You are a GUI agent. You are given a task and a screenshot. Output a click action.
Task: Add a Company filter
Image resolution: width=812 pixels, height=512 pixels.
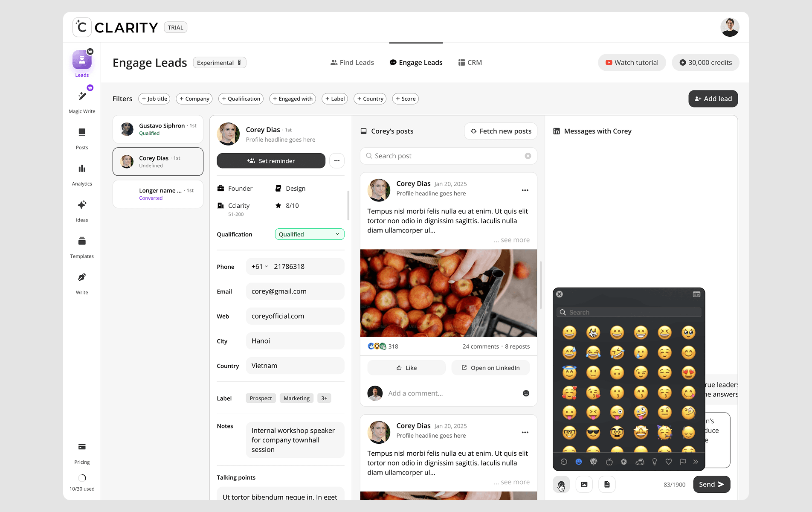pyautogui.click(x=194, y=99)
